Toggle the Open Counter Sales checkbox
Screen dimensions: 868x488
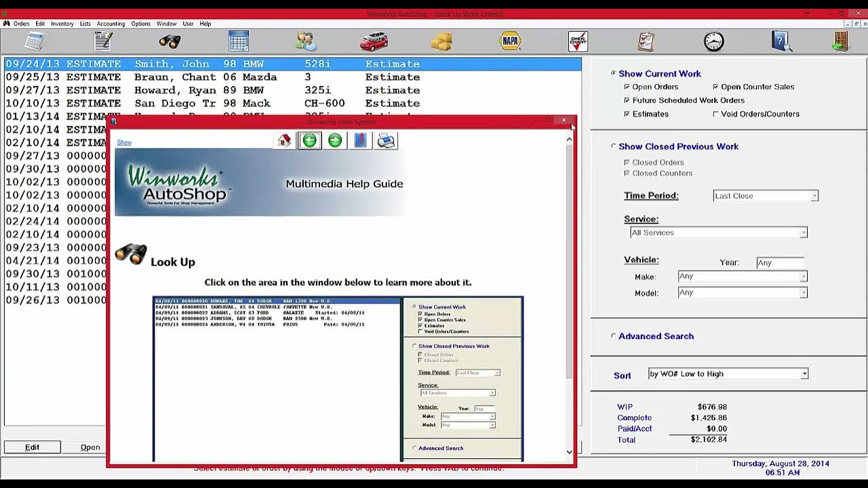pyautogui.click(x=715, y=87)
